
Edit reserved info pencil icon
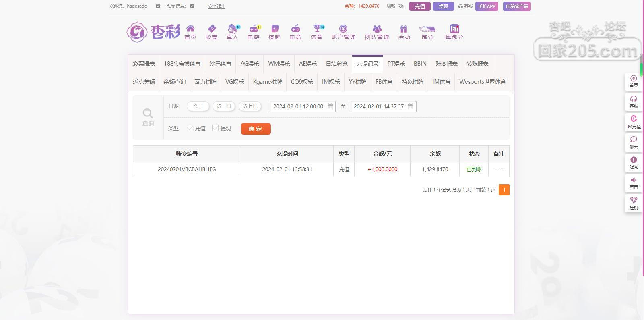point(192,6)
